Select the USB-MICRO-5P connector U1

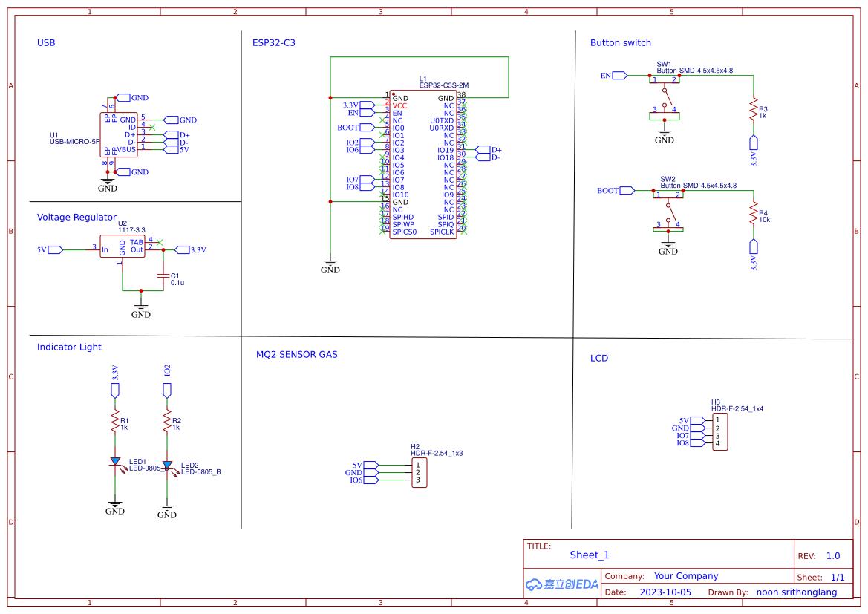(119, 134)
